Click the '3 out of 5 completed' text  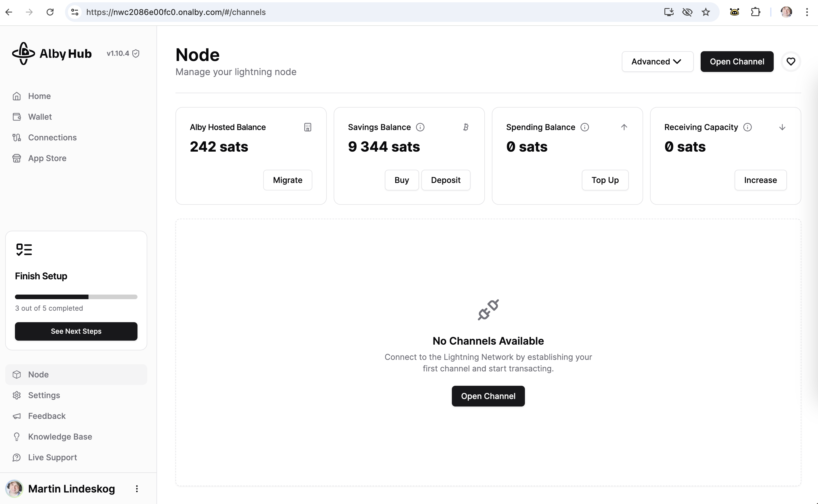tap(49, 308)
